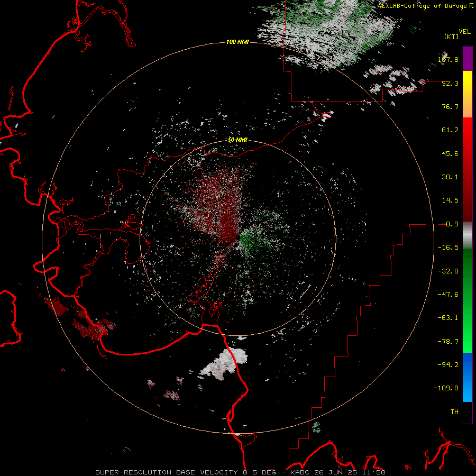Click the -94.2 value on velocity scale
This screenshot has height=476, width=476.
448,365
